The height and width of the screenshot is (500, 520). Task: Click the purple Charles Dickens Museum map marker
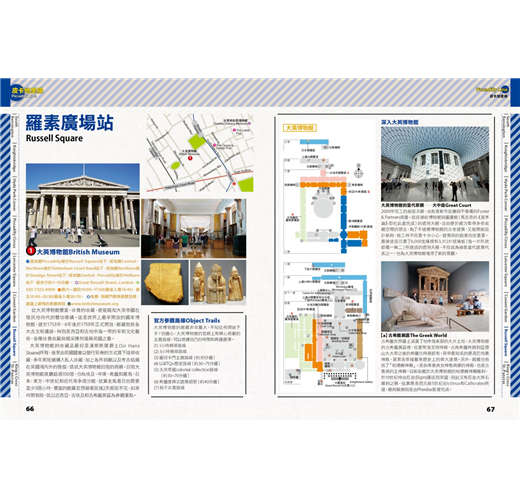point(249,123)
